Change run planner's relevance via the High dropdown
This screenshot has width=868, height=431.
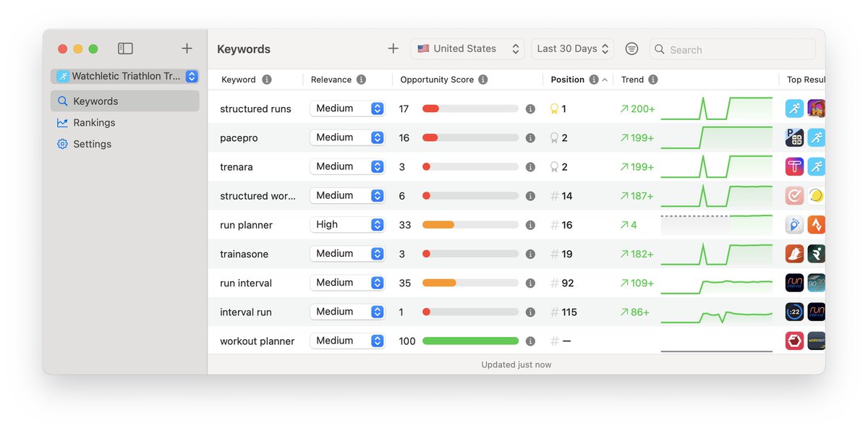347,224
